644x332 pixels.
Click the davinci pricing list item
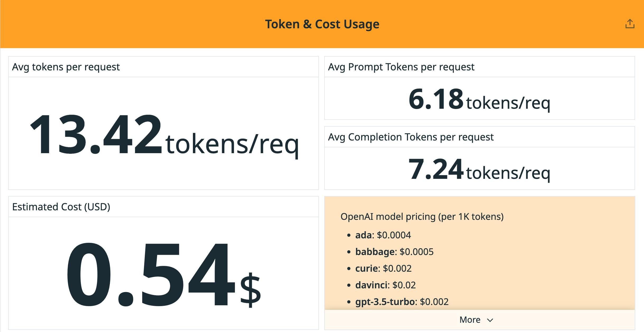385,285
